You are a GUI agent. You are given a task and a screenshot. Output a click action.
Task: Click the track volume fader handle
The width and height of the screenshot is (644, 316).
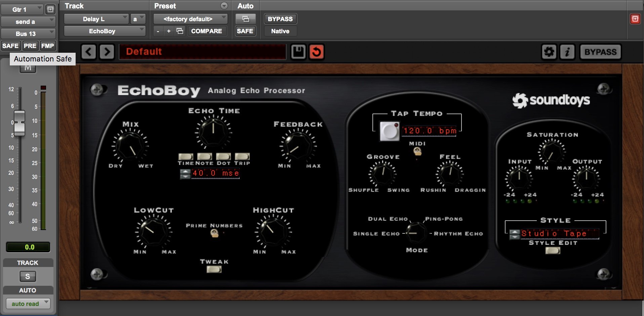19,123
